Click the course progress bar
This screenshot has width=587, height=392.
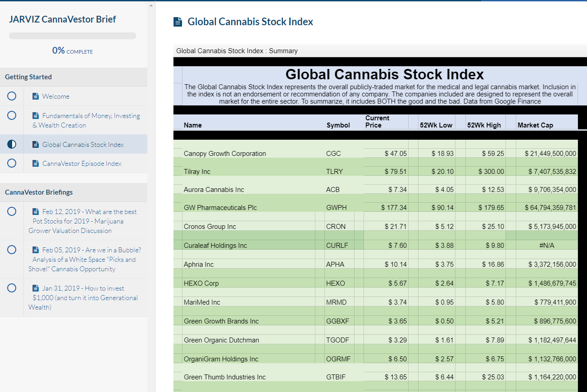point(73,36)
